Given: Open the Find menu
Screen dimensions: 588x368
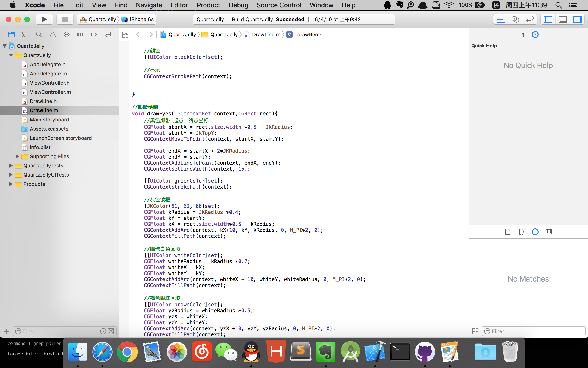Looking at the screenshot, I should [121, 5].
